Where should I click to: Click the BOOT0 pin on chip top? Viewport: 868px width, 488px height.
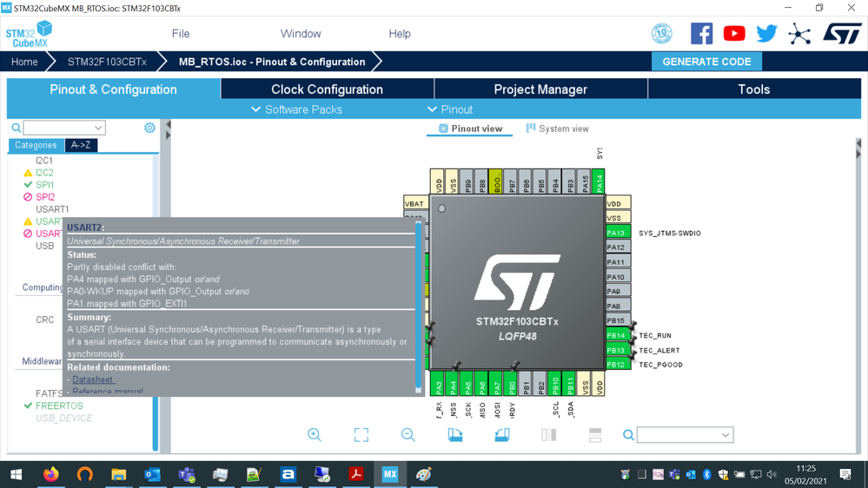click(x=495, y=181)
